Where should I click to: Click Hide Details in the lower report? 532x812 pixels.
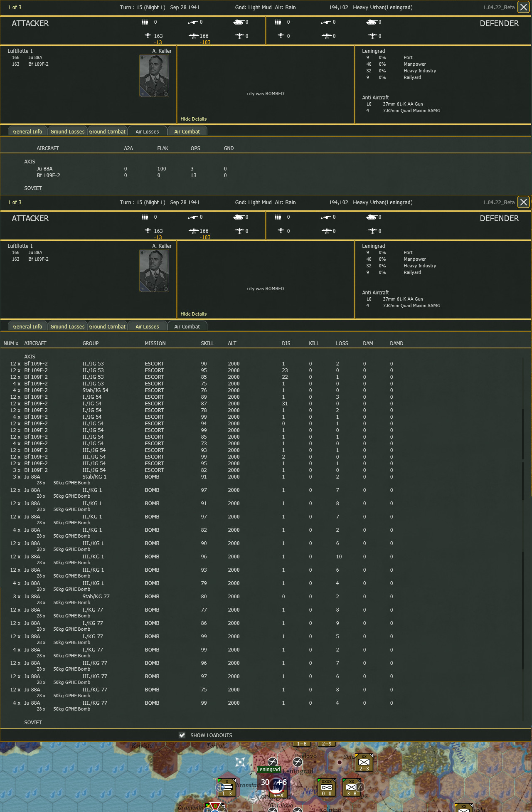pyautogui.click(x=193, y=314)
